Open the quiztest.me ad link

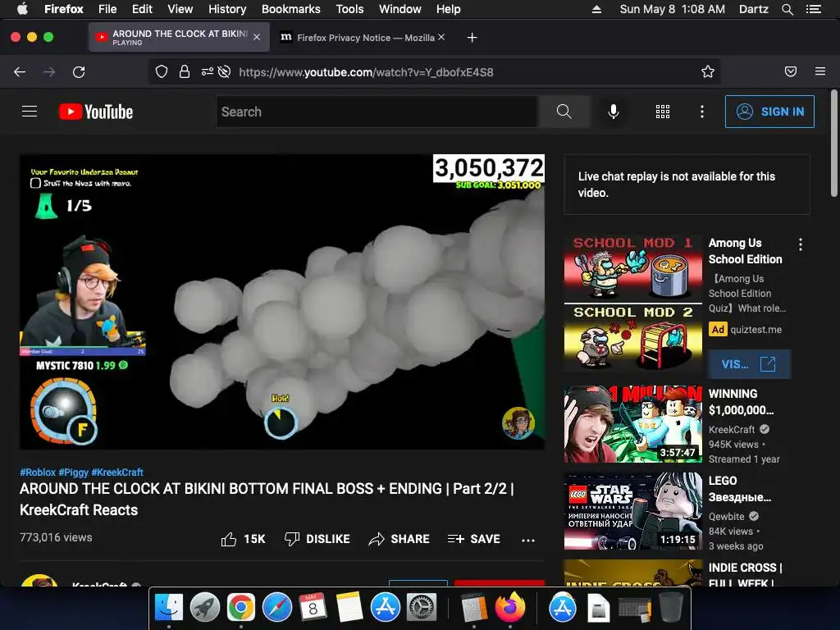[756, 330]
